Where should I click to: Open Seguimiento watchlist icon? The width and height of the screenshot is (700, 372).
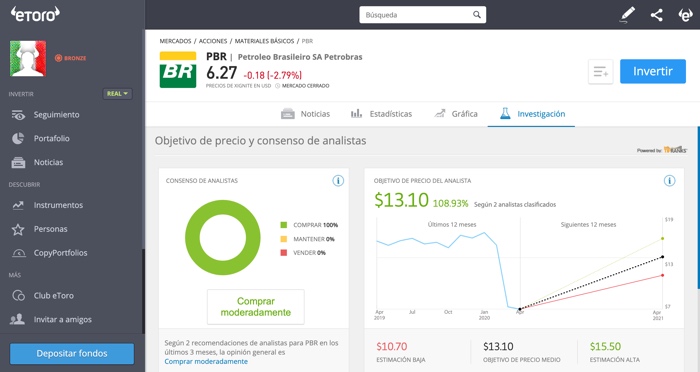pyautogui.click(x=18, y=115)
